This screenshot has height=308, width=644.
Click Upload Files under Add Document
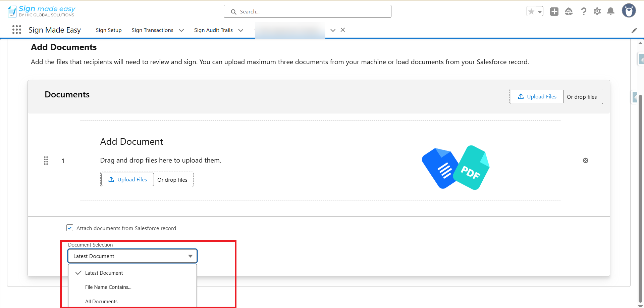pyautogui.click(x=127, y=180)
